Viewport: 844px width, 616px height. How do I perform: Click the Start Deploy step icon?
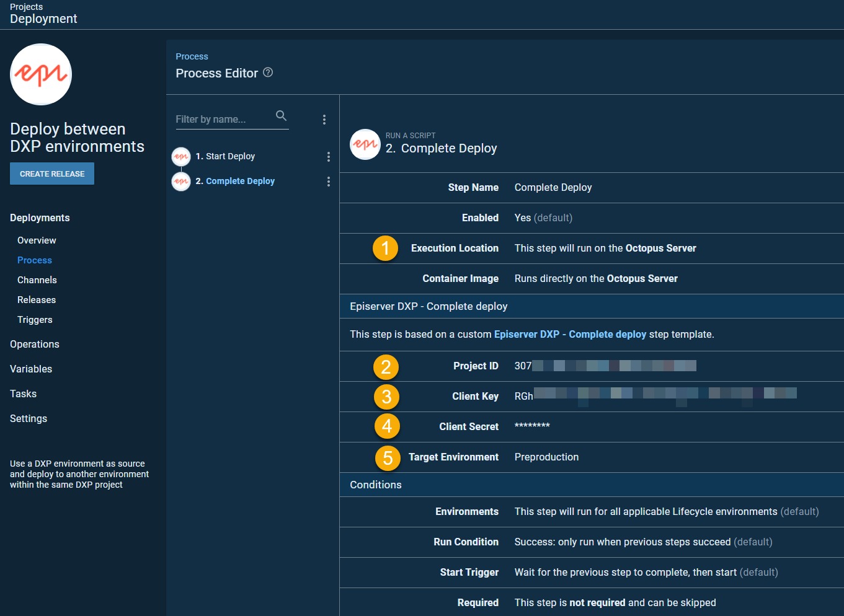tap(181, 157)
